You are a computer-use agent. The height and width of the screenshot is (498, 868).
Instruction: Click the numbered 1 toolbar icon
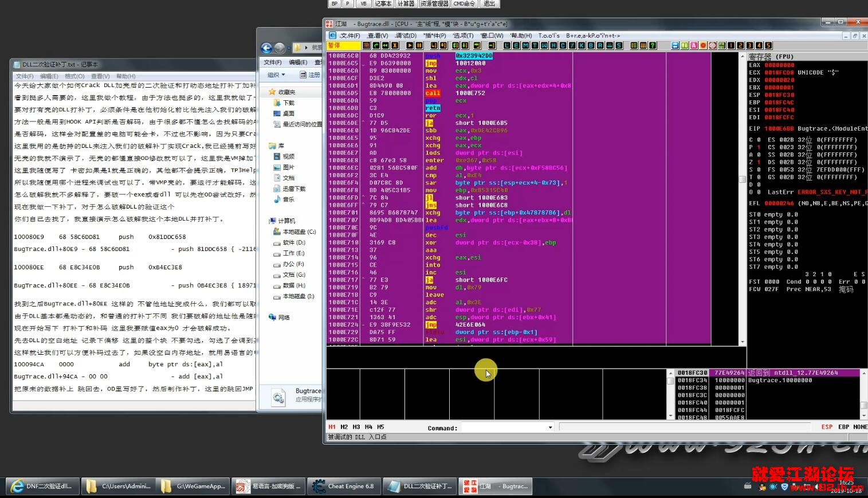point(731,45)
